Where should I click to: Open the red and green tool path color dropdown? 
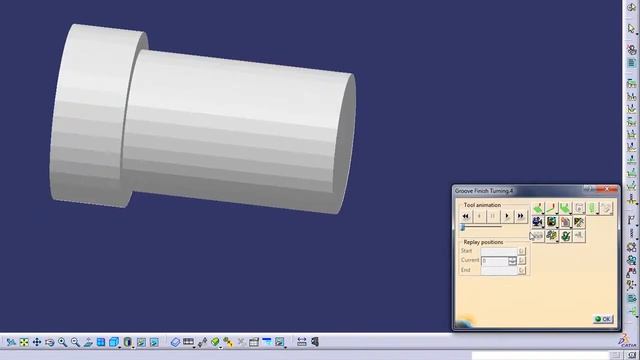552,209
